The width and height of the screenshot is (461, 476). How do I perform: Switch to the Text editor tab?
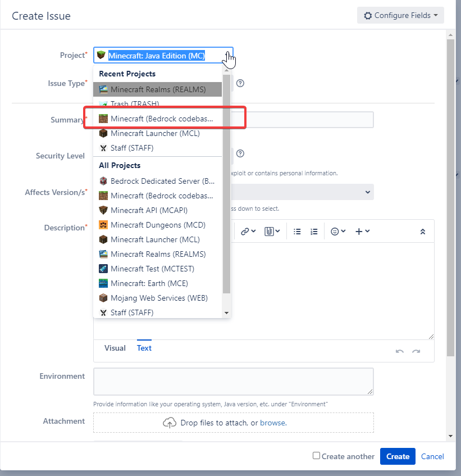(144, 348)
